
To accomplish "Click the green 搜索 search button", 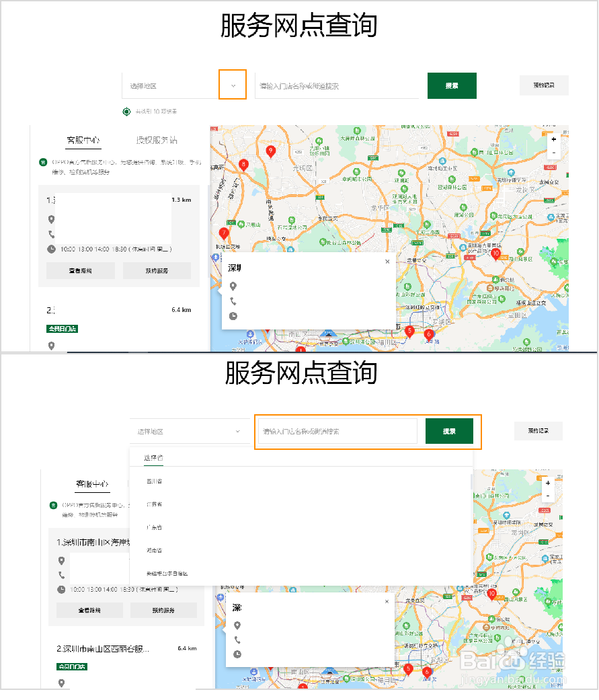I will point(452,85).
